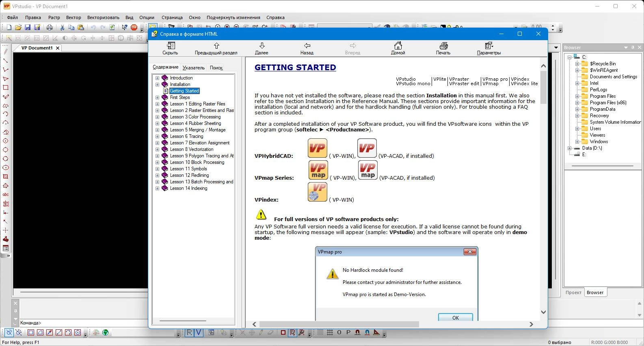Click the help content vertical scrollbar thumb
Image resolution: width=644 pixels, height=346 pixels.
coord(543,87)
